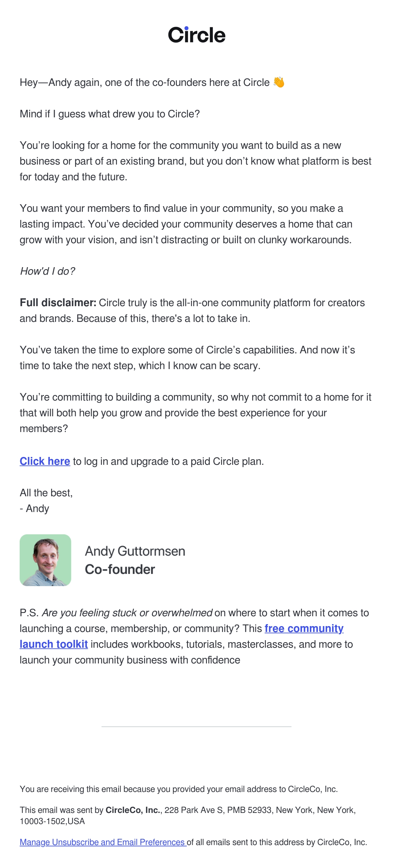Click 'Mind if I guess' question line
Viewport: 393px width, 868px height.
[x=110, y=114]
